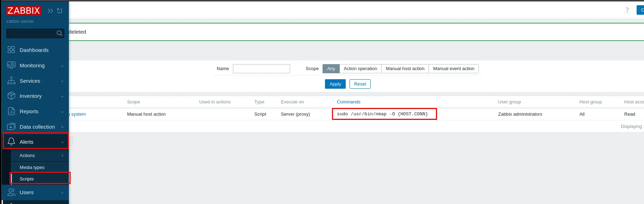Viewport: 644px width, 204px height.
Task: Open help via the question mark icon
Action: [x=627, y=10]
